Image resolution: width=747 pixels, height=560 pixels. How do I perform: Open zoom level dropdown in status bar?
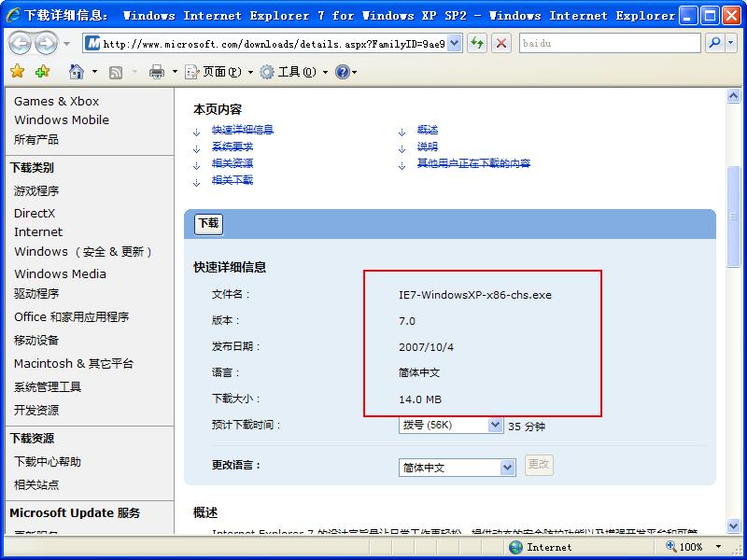click(x=718, y=547)
